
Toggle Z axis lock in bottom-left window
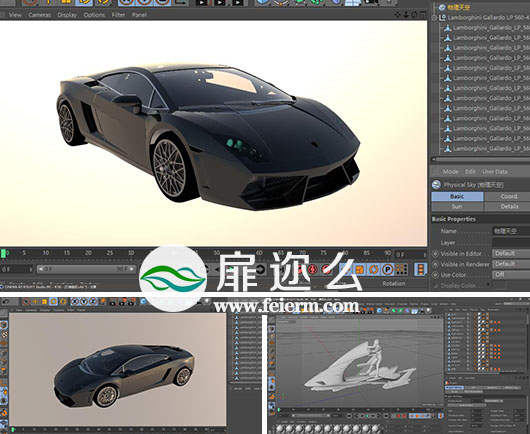[93, 301]
